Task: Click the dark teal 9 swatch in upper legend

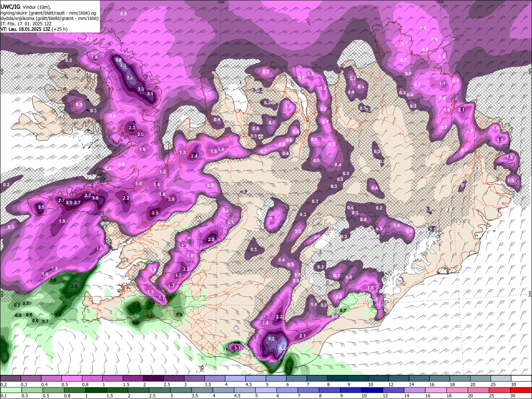Action: point(357,378)
